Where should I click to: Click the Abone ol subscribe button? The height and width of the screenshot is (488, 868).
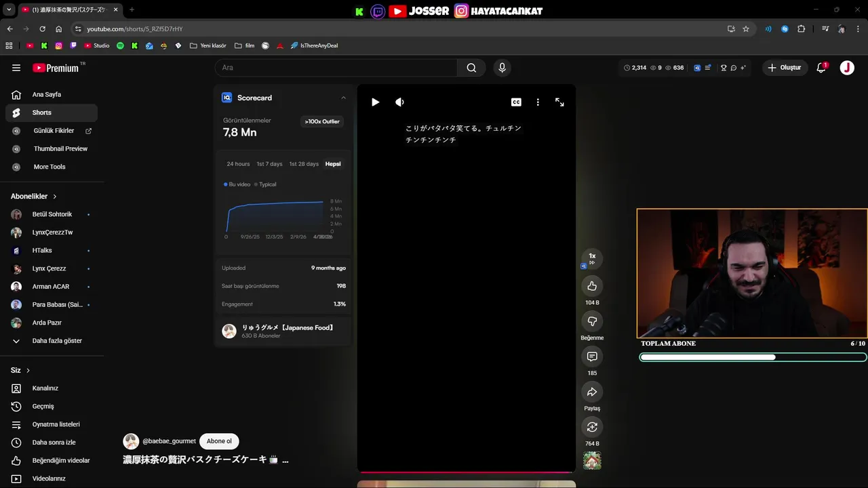(219, 441)
